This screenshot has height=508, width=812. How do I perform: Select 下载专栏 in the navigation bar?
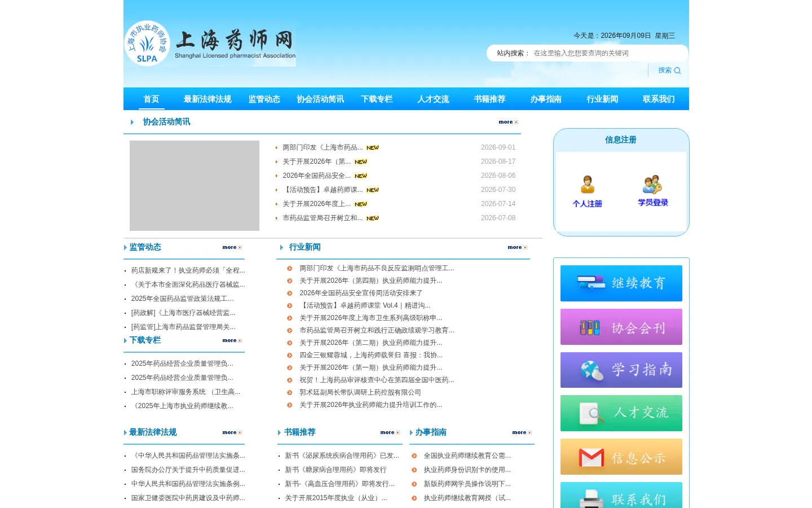pyautogui.click(x=377, y=99)
